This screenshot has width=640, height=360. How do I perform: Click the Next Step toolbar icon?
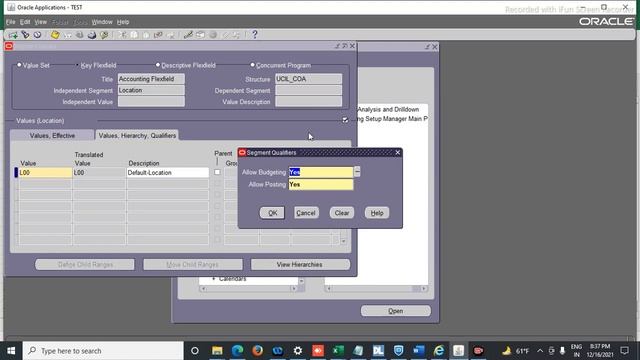point(67,35)
